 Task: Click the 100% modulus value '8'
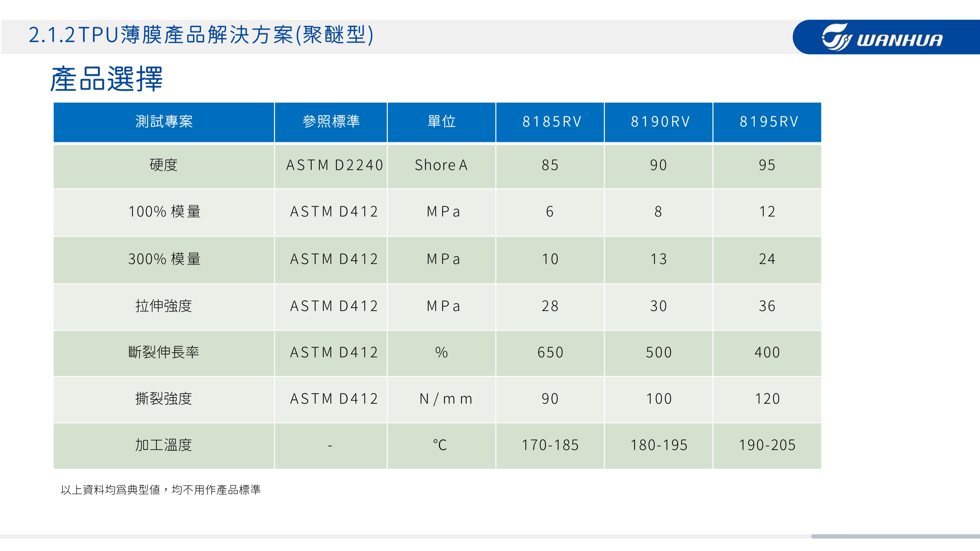[x=658, y=211]
